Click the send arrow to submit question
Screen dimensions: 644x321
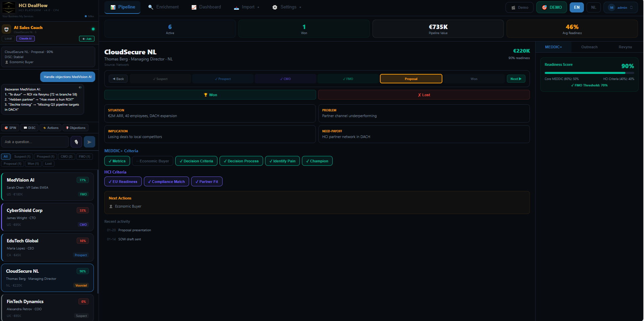(89, 142)
